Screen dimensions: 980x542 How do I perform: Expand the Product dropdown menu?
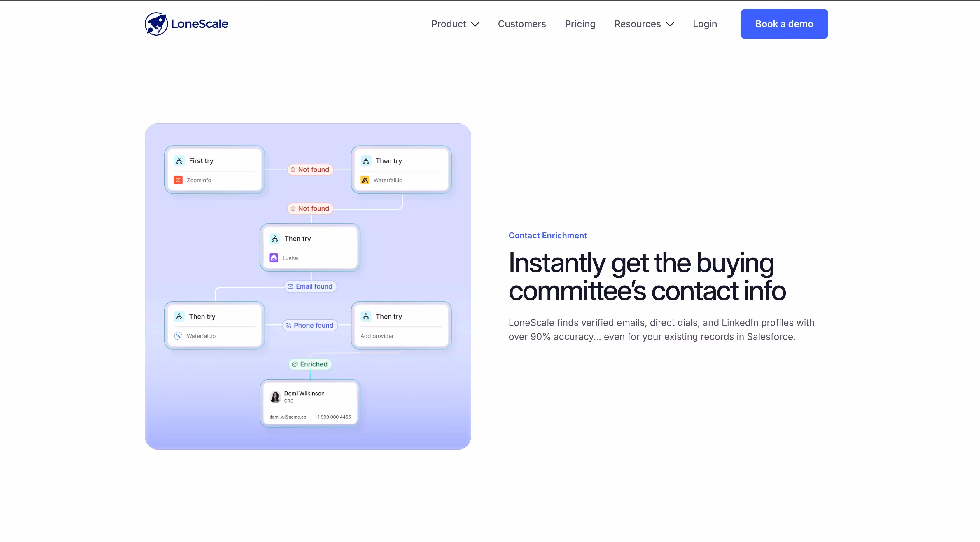click(x=455, y=24)
